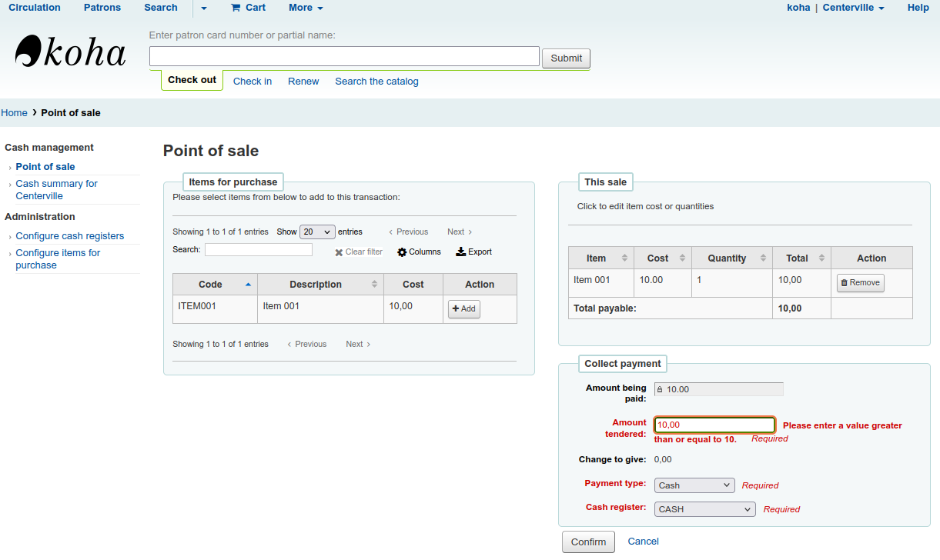Confirm the payment
This screenshot has height=560, width=940.
click(588, 542)
